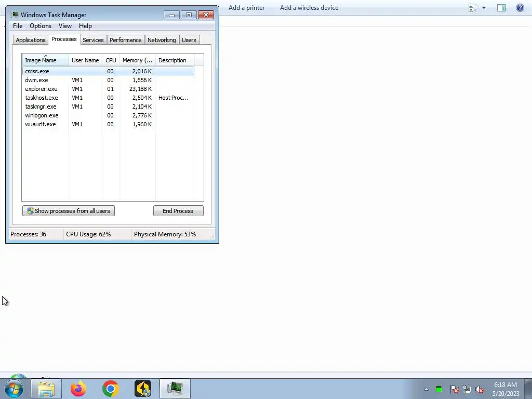Click Add a wireless device
This screenshot has width=532, height=399.
(309, 8)
